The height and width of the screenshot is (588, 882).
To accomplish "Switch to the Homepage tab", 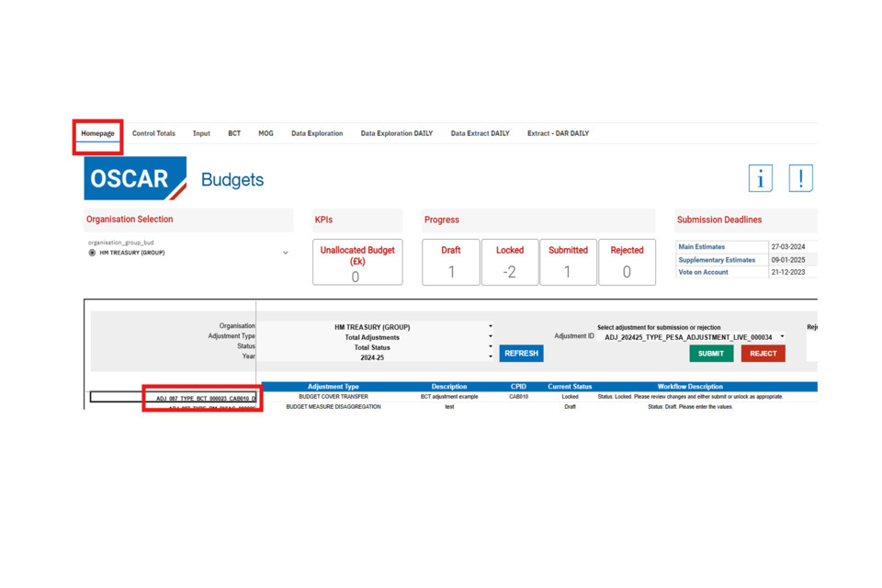I will click(97, 133).
